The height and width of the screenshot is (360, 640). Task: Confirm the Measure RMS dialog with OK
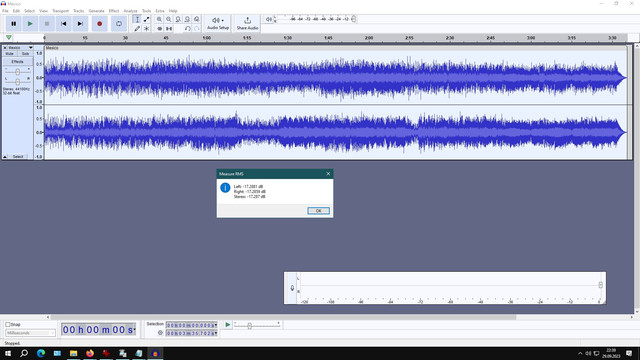(318, 211)
